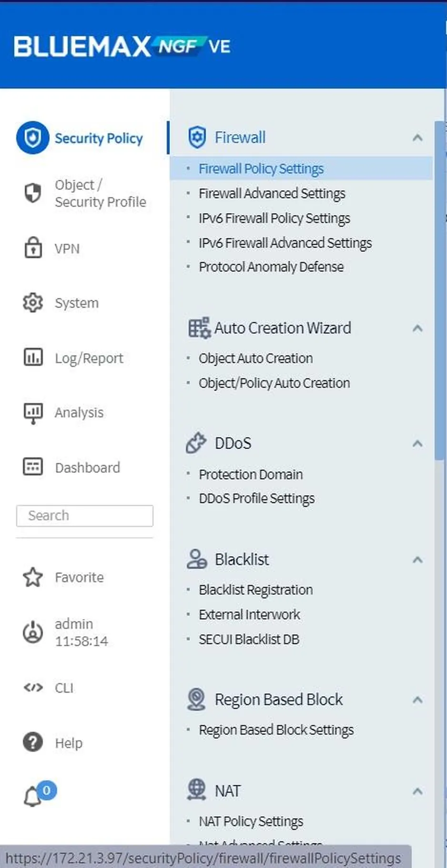Screen dimensions: 447x868
Task: Click the Blacklist section heading
Action: (x=242, y=560)
